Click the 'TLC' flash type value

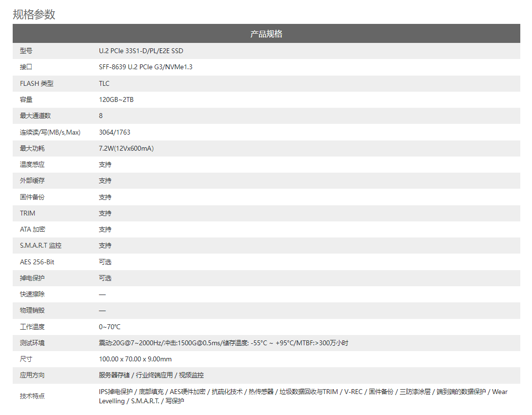pyautogui.click(x=104, y=83)
